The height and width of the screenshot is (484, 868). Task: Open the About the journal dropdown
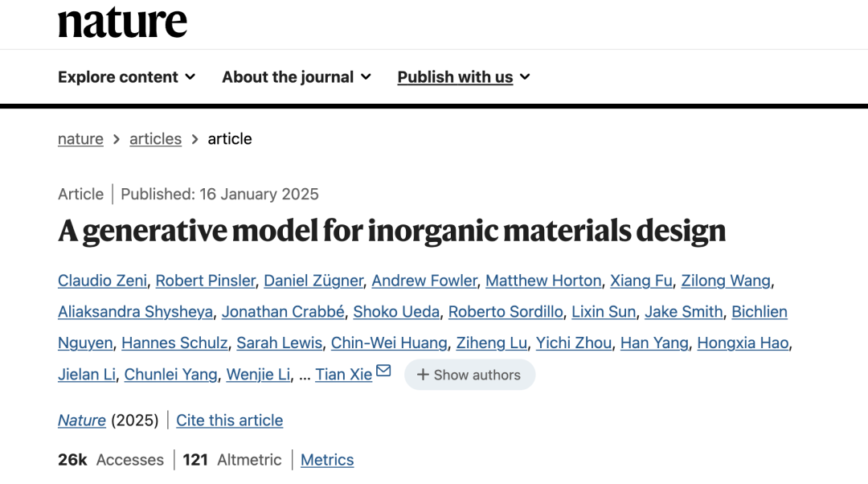click(296, 77)
